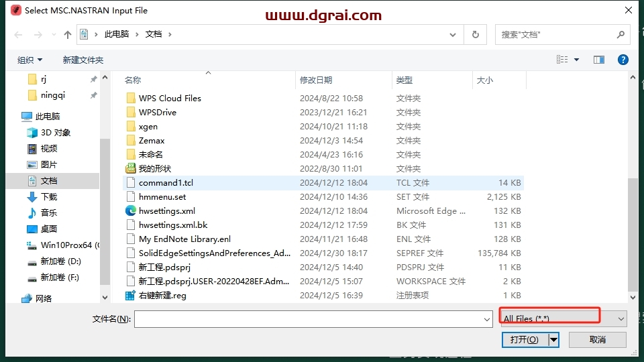Click the navigation pane scroll down arrow
This screenshot has width=644, height=362.
click(105, 298)
